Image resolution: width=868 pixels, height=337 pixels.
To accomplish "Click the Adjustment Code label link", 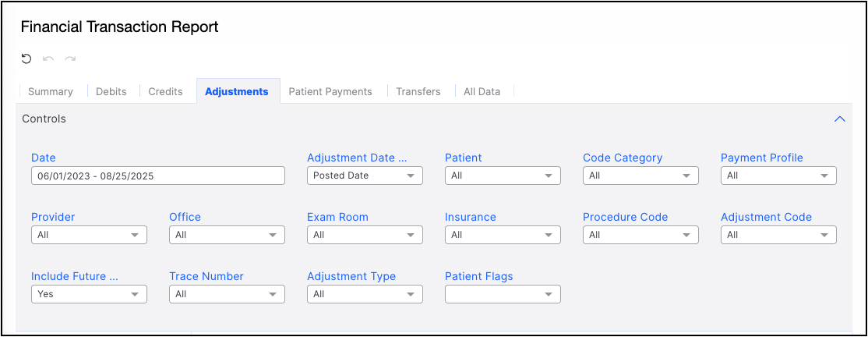I will click(766, 217).
